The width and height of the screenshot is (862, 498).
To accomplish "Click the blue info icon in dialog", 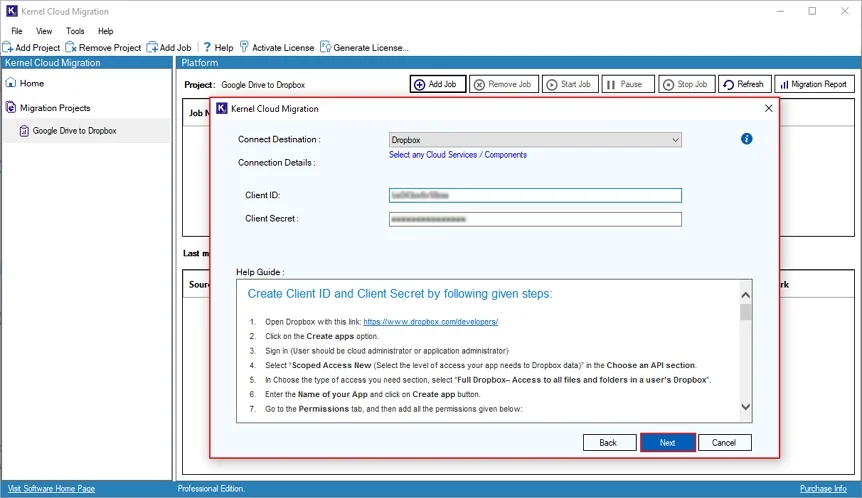I will (746, 139).
